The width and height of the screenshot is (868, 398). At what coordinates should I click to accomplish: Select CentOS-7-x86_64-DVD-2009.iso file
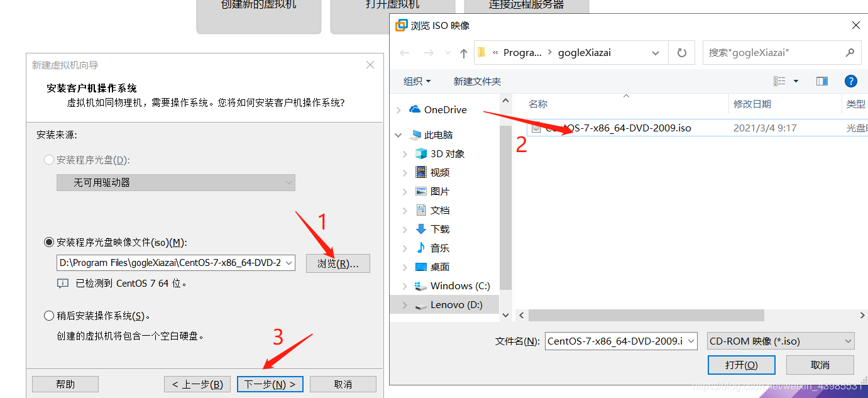pyautogui.click(x=611, y=128)
